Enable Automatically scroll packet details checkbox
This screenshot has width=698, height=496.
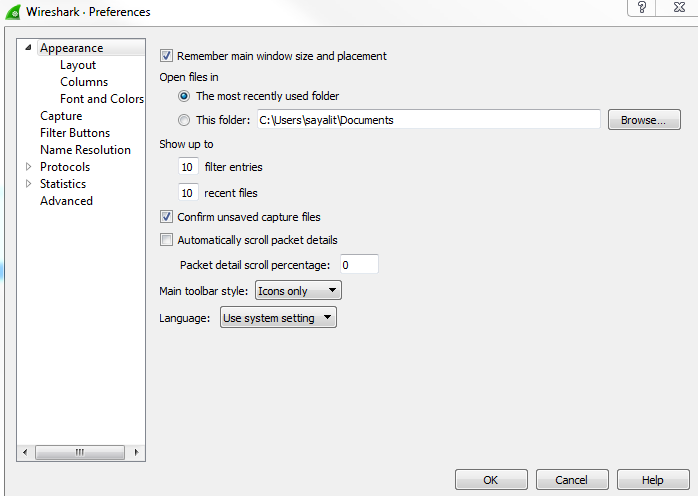(x=167, y=240)
